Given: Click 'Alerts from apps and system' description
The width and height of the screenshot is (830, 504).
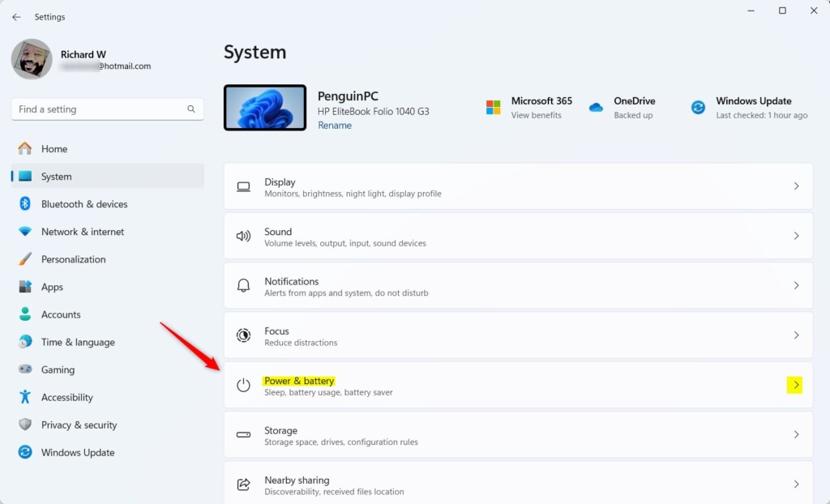Looking at the screenshot, I should 346,293.
